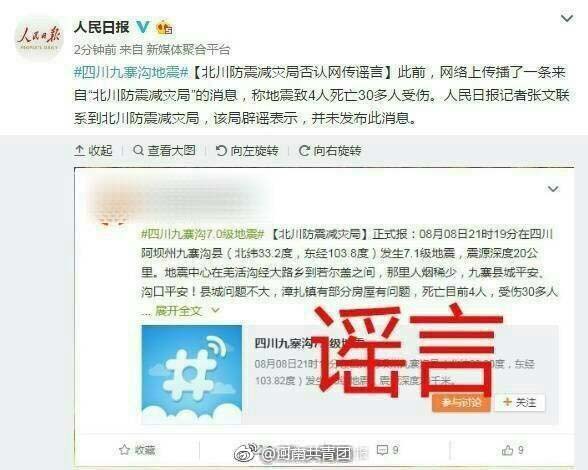Open the #四川九寨沟7.0级地震# topic link
588x470 pixels.
pos(202,234)
